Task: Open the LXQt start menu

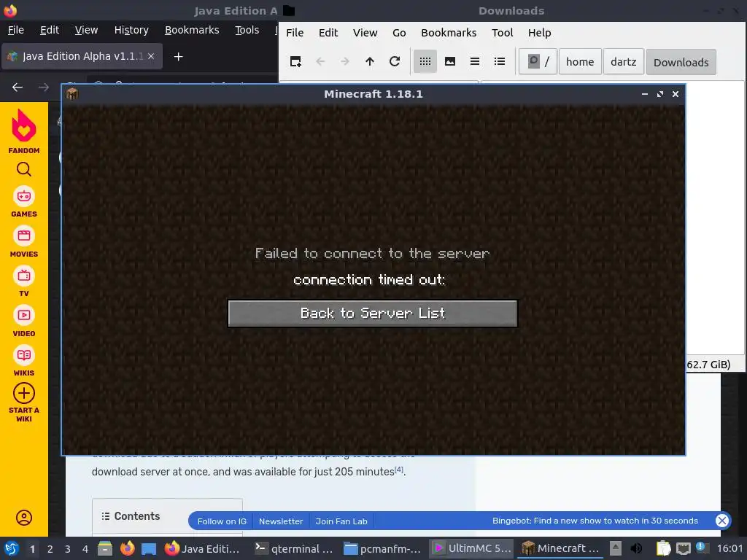Action: pos(12,548)
